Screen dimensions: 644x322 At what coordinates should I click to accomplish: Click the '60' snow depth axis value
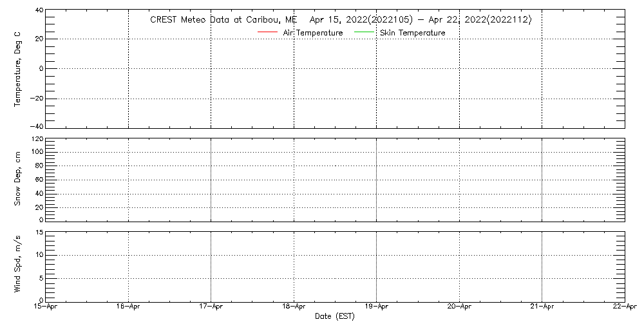[x=39, y=180]
